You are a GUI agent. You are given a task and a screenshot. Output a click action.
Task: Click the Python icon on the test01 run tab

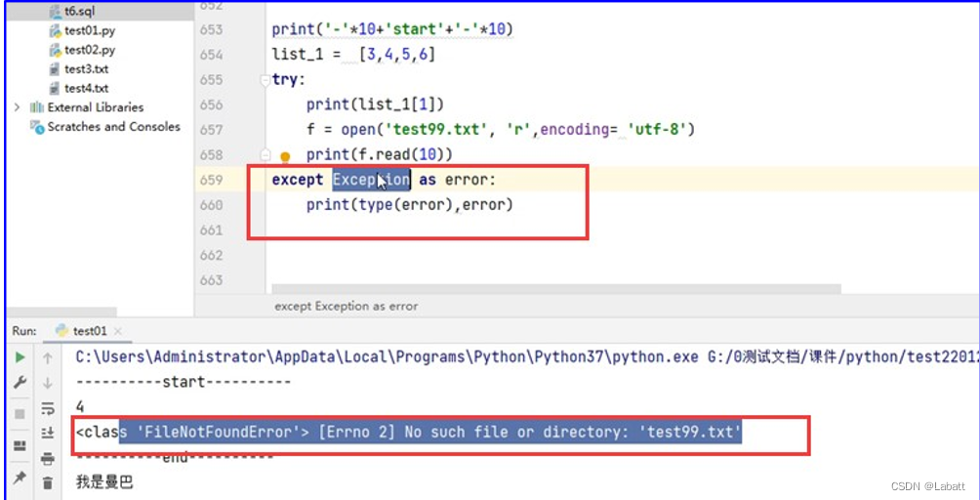point(61,331)
